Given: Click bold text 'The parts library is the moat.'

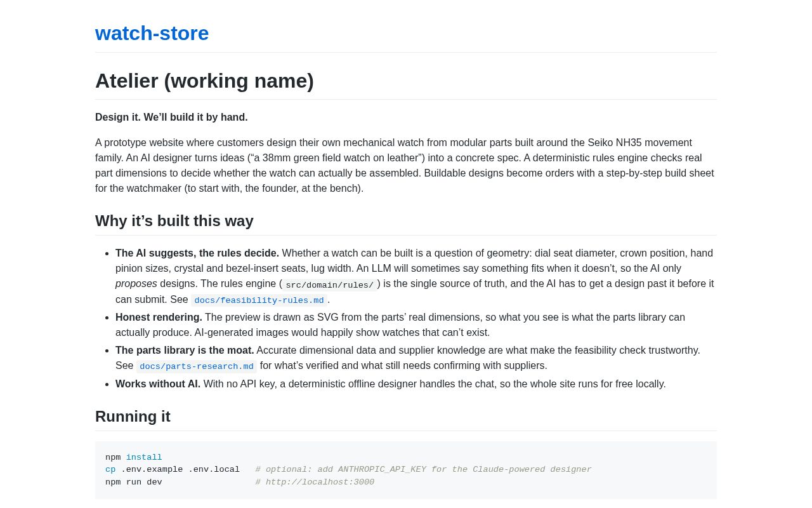Looking at the screenshot, I should pos(185,351).
